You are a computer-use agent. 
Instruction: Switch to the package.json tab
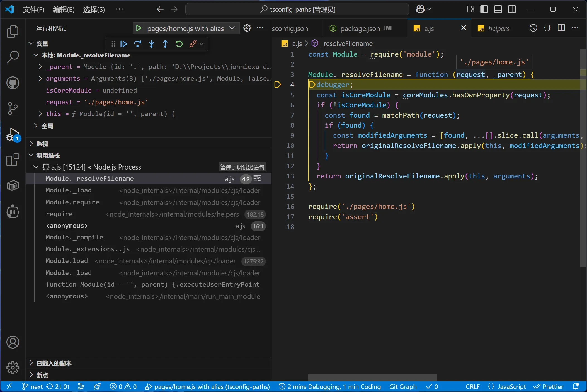(360, 28)
